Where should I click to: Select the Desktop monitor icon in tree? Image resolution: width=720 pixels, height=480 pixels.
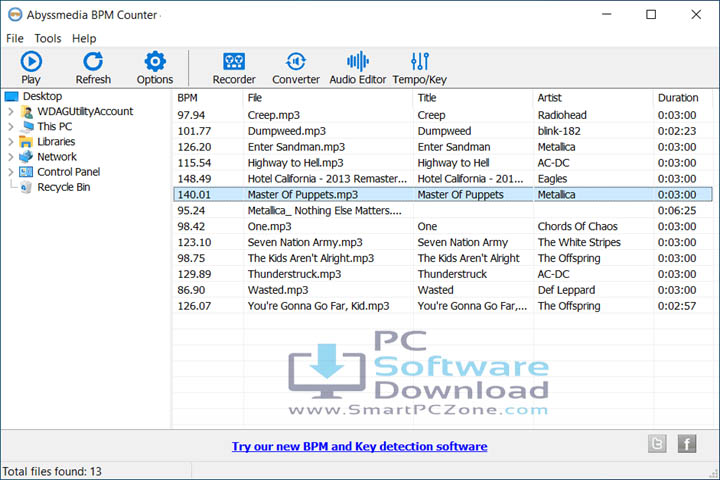11,96
